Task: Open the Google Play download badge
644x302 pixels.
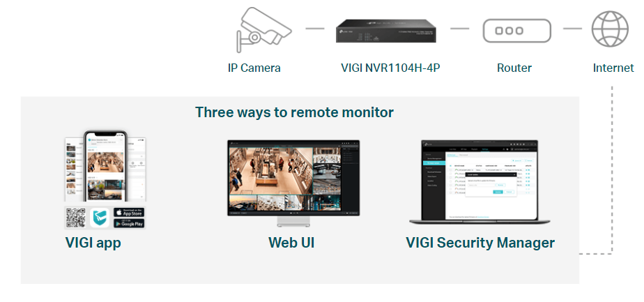Action: 129,223
